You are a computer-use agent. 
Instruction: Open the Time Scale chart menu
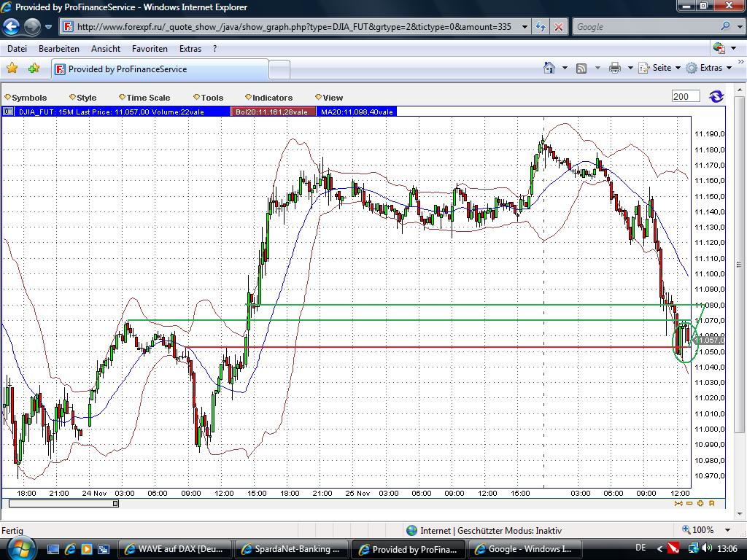(148, 97)
